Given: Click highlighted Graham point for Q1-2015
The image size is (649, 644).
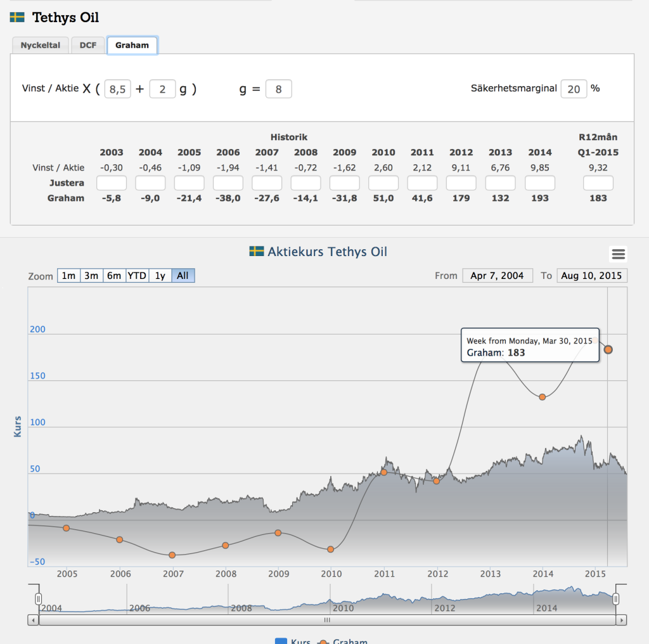Looking at the screenshot, I should [x=608, y=350].
